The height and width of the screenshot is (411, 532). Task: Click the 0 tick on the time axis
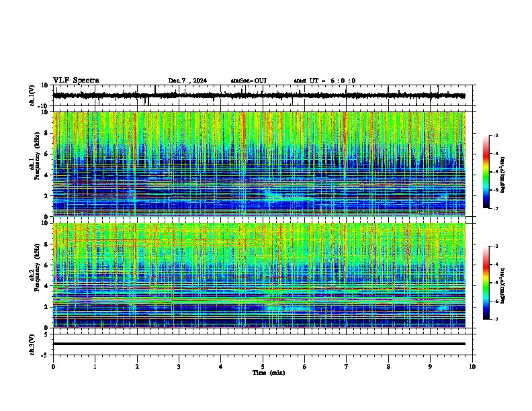pyautogui.click(x=53, y=367)
